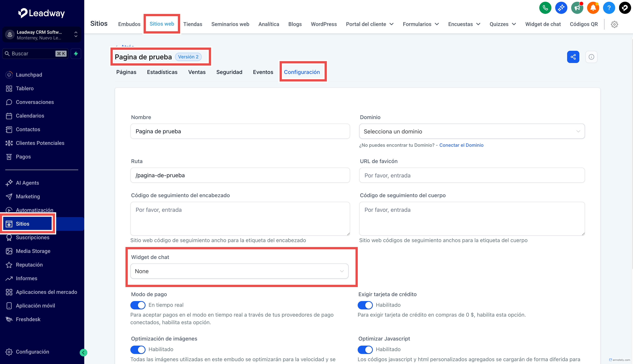The image size is (633, 364).
Task: Turn off Optimización de imágenes switch
Action: 138,350
